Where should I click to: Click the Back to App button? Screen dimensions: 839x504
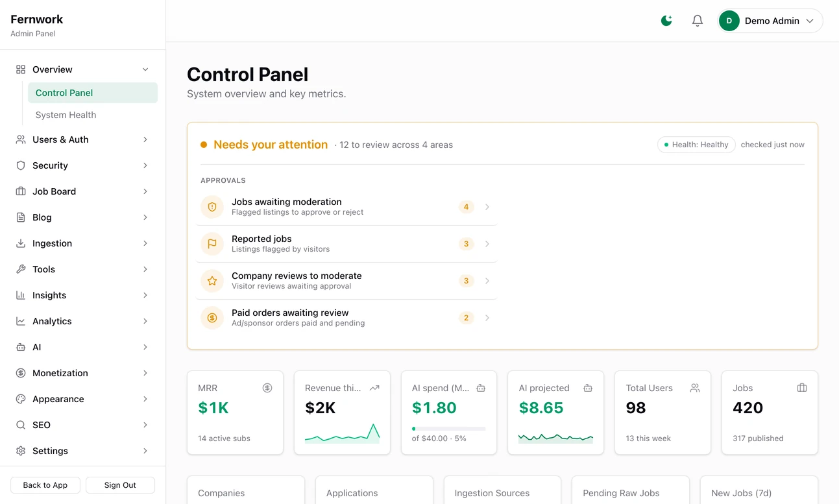45,485
